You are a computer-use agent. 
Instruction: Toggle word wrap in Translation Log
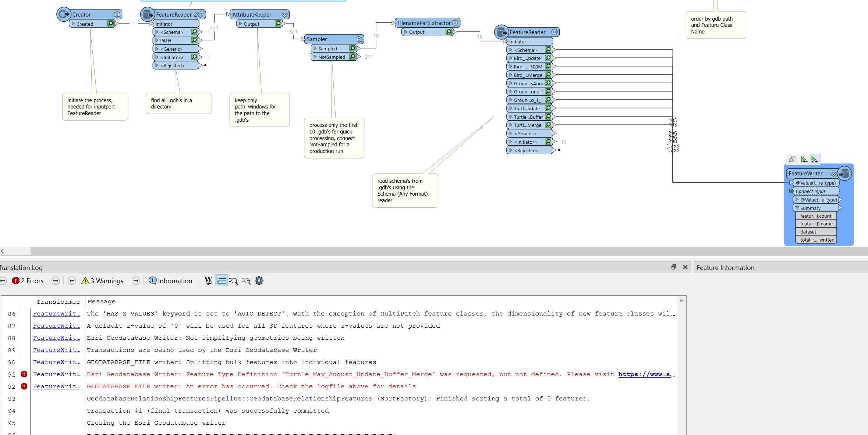[x=208, y=281]
